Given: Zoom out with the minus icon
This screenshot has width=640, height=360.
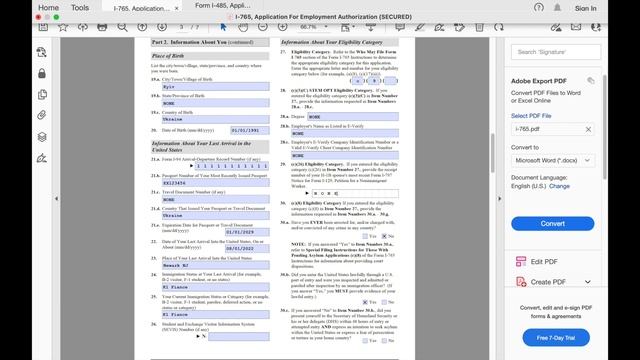Looking at the screenshot, I should click(x=263, y=27).
